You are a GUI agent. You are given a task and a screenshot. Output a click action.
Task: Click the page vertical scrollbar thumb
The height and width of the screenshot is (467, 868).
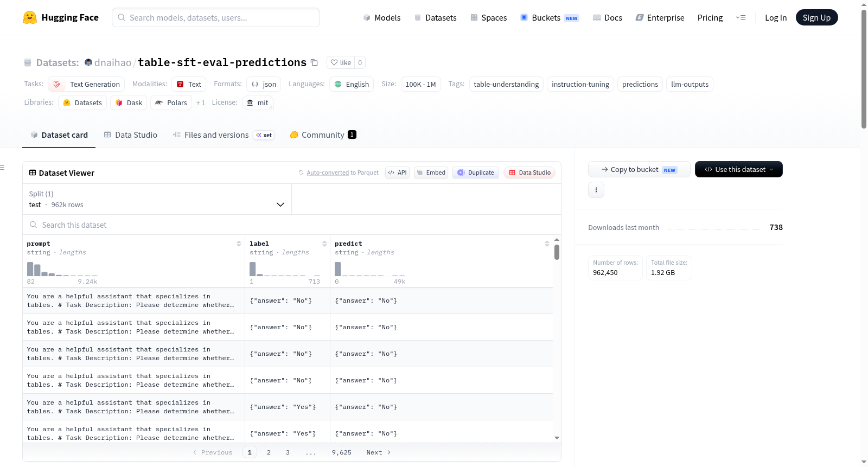(x=864, y=68)
